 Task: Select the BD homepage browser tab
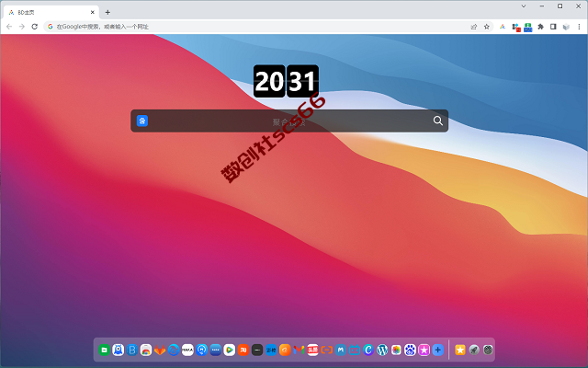coord(51,12)
